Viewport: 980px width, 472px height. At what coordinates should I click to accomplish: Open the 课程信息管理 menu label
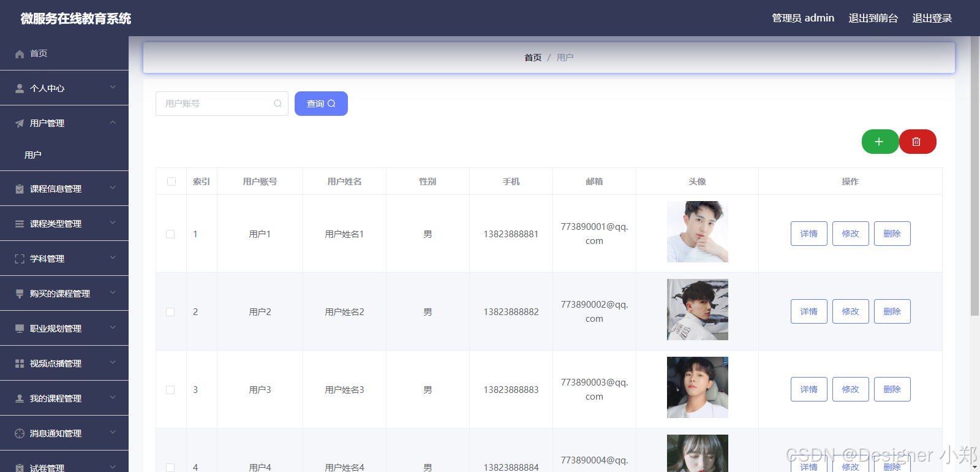click(x=56, y=189)
